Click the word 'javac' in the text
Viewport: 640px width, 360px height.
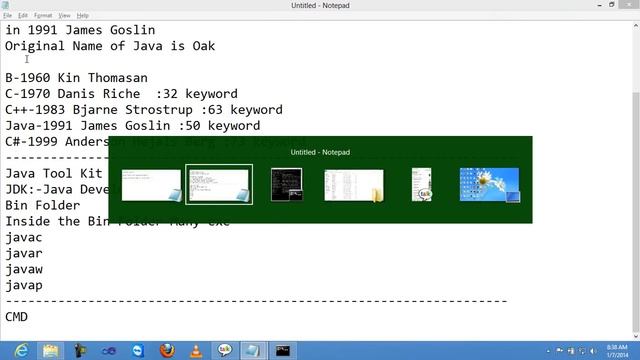coord(24,238)
